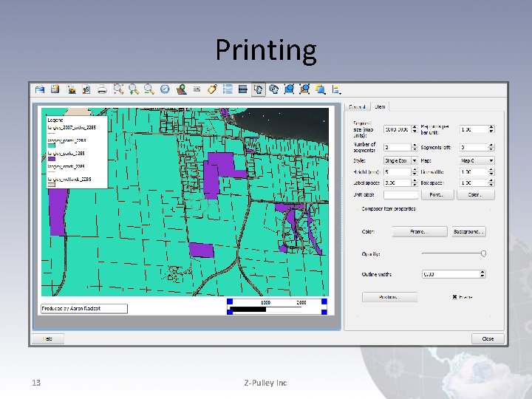532x399 pixels.
Task: Export the composition as image
Action: [71, 89]
